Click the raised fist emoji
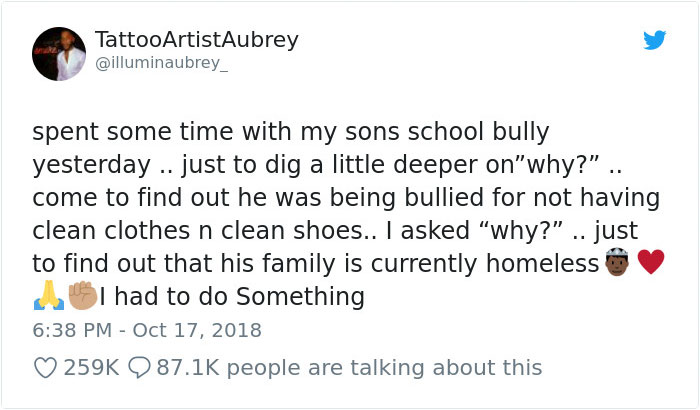Screen dimensions: 700x410 [82, 297]
